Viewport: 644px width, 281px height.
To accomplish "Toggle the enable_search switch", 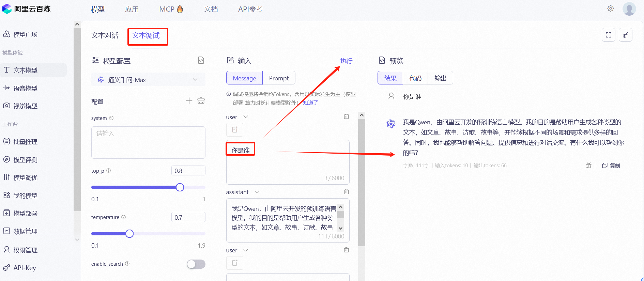I will 196,264.
